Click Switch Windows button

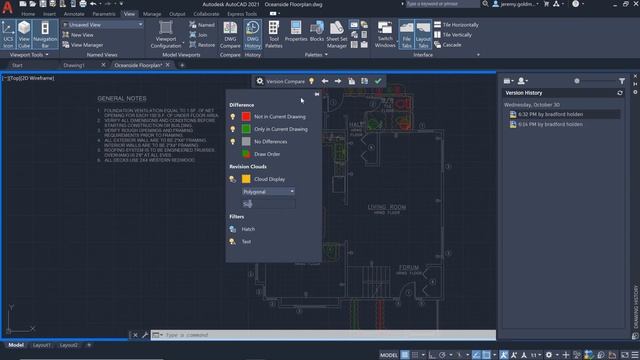385,34
